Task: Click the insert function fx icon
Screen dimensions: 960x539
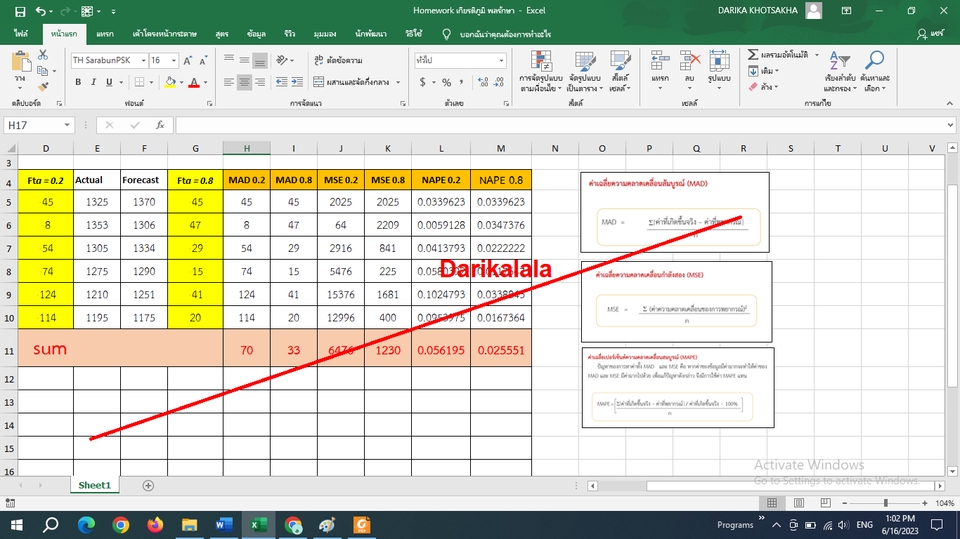Action: pos(160,125)
